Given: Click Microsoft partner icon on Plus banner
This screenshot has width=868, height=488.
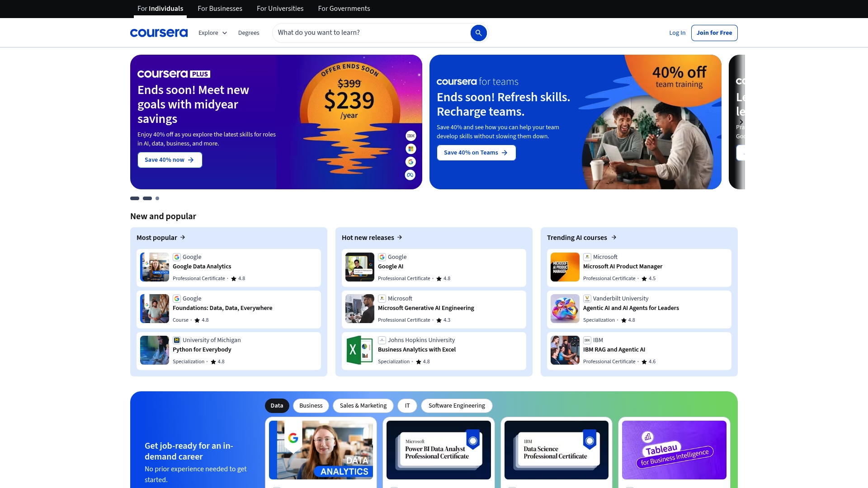Looking at the screenshot, I should point(410,149).
